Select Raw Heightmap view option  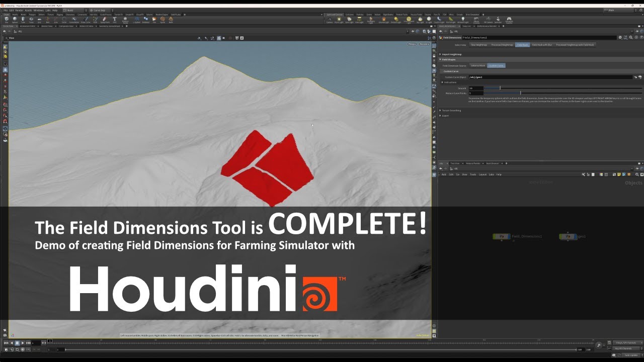[479, 45]
